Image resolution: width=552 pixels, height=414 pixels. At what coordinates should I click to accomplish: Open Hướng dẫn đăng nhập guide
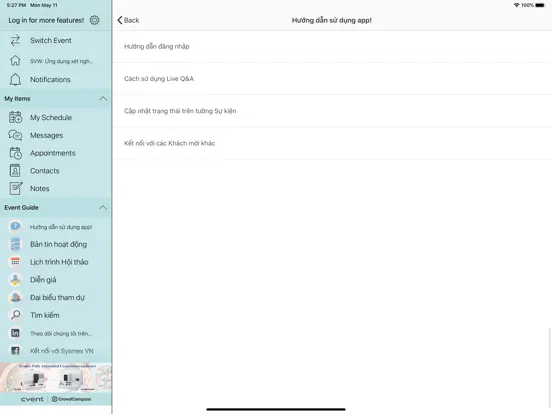(x=332, y=46)
